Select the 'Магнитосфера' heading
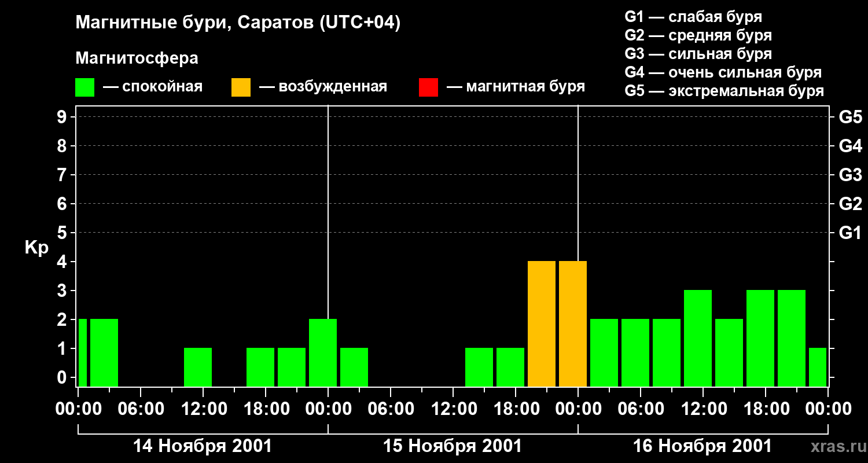Viewport: 868px width, 463px height. coord(137,58)
